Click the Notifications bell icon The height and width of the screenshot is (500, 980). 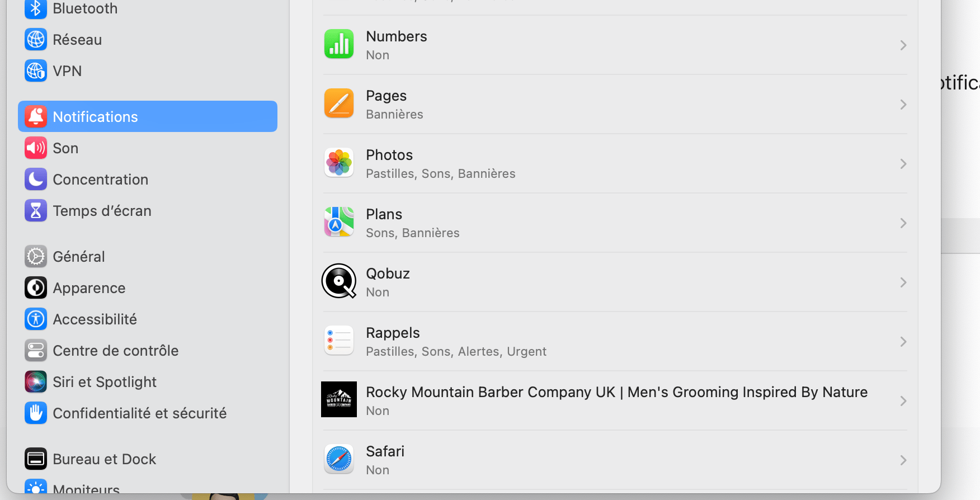point(36,116)
